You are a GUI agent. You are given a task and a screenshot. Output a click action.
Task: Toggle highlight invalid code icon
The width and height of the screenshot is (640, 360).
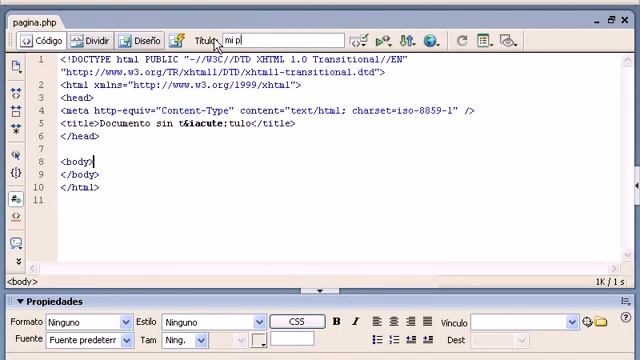16,217
